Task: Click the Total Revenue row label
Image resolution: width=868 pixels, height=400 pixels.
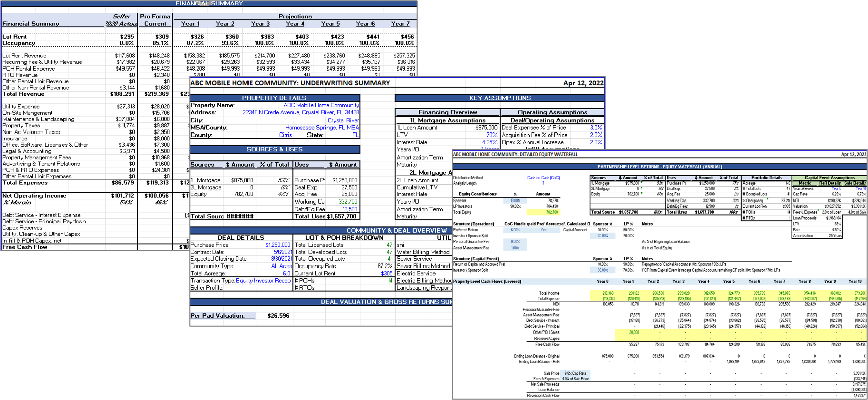Action: [x=23, y=94]
